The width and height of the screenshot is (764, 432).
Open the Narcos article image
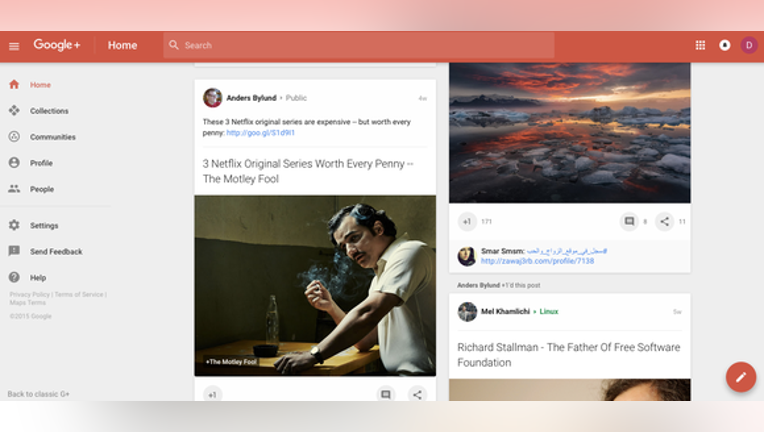click(x=315, y=286)
